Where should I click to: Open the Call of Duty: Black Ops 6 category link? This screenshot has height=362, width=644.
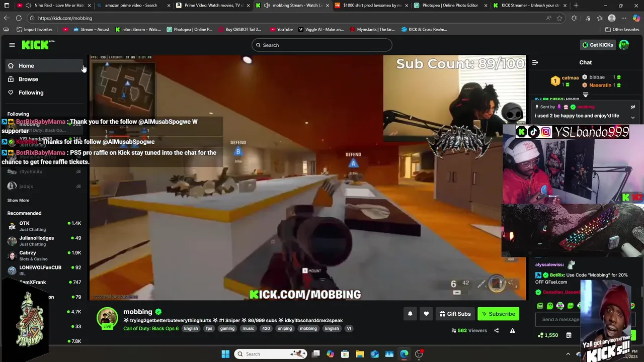tap(151, 328)
